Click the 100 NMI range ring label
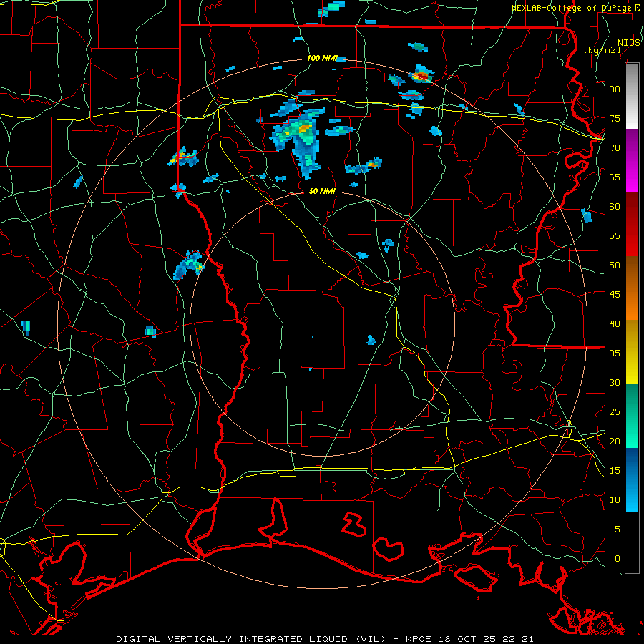Screen dimensions: 644x644 [x=321, y=58]
